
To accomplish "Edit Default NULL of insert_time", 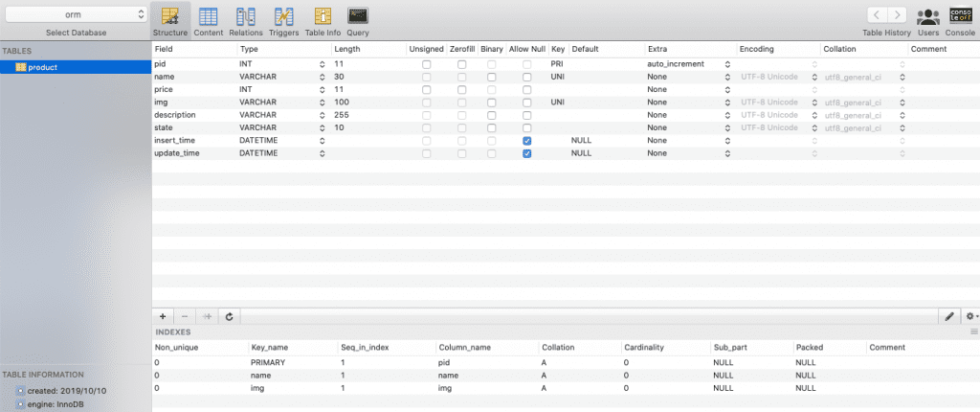I will pyautogui.click(x=581, y=140).
